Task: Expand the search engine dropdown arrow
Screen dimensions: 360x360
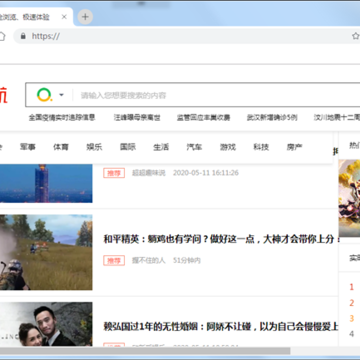Action: [61, 95]
